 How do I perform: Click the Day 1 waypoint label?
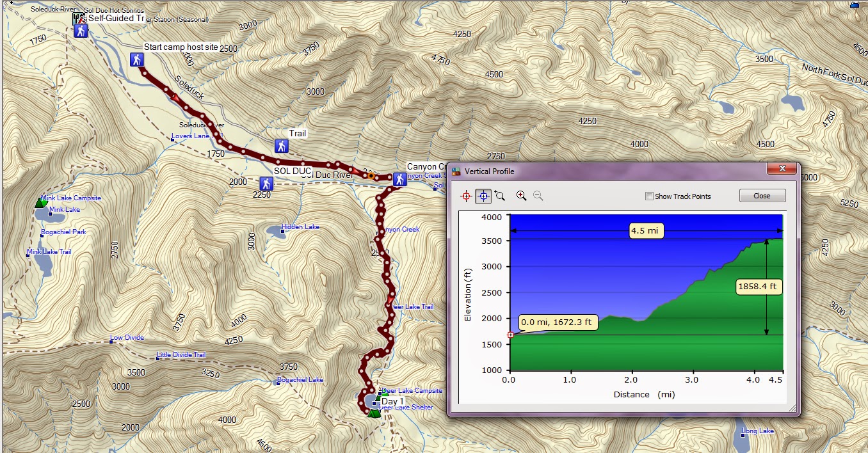tap(393, 401)
